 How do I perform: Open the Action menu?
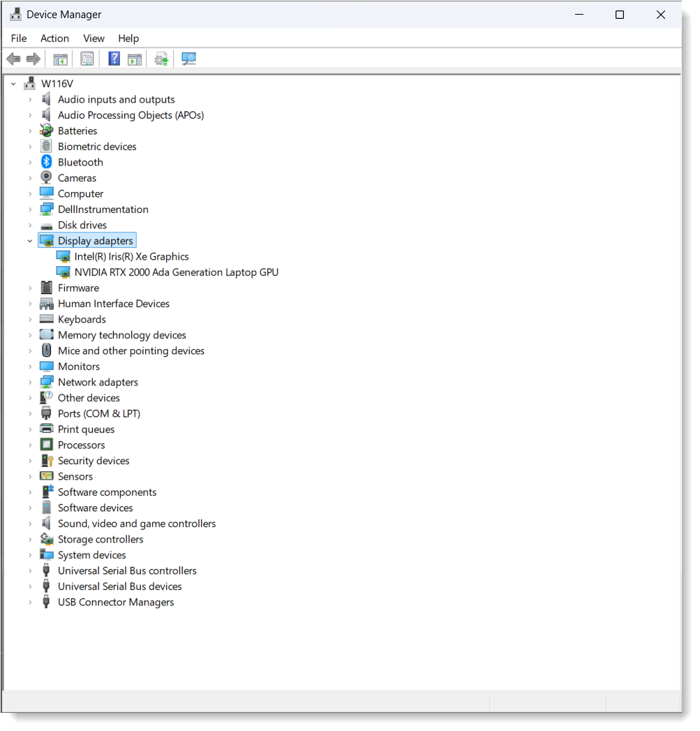pyautogui.click(x=54, y=38)
